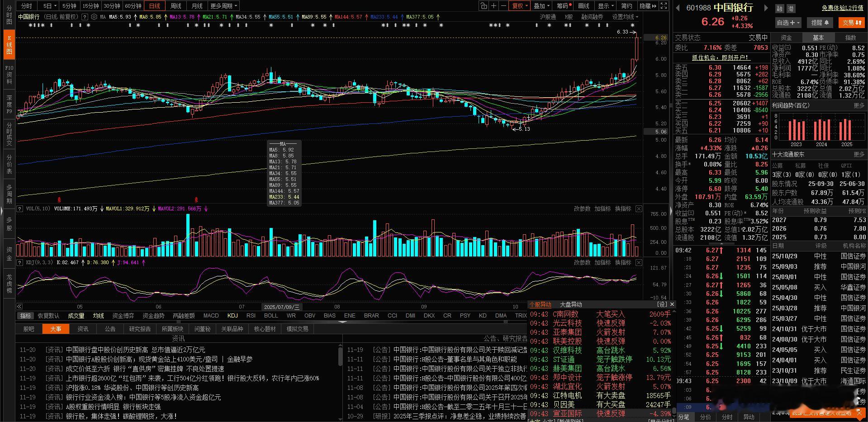Click the 融 margin badge

point(779,9)
